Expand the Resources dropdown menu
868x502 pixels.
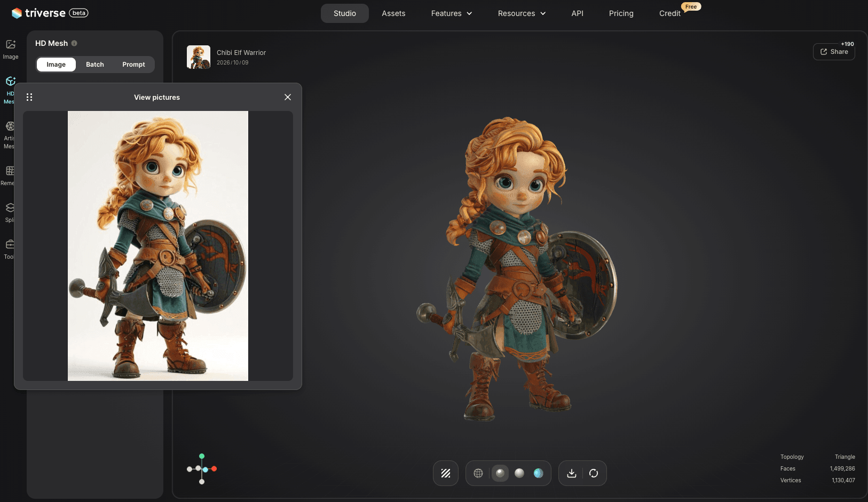pyautogui.click(x=522, y=13)
